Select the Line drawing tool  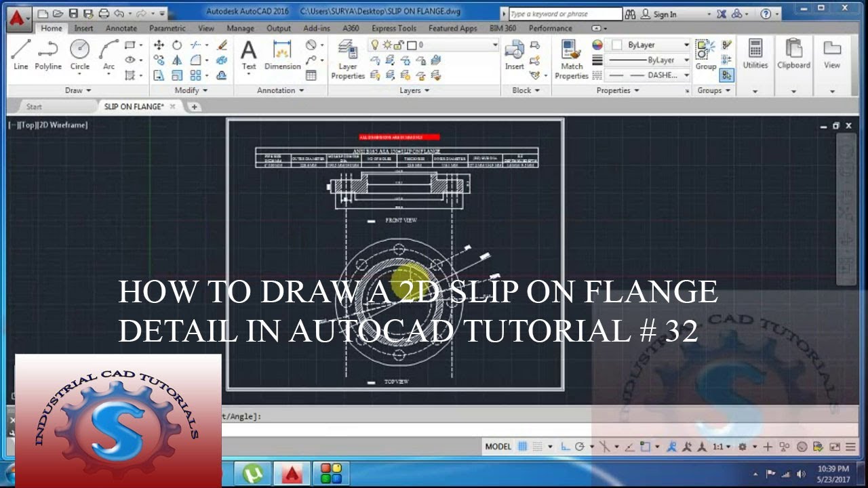click(x=21, y=54)
